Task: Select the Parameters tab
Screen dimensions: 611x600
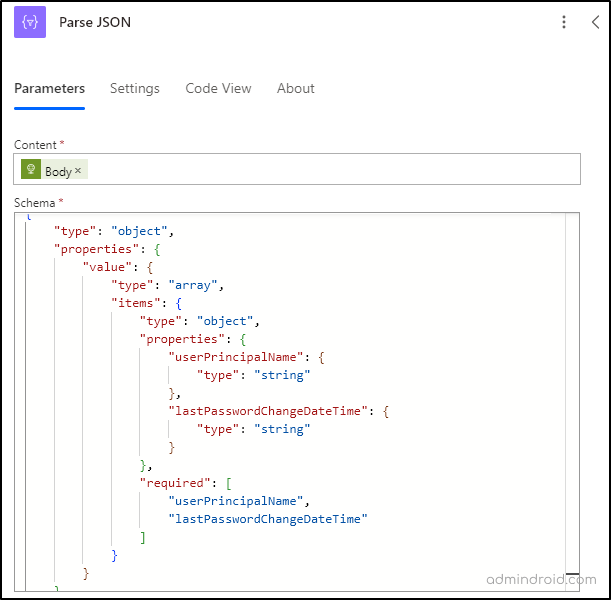Action: (49, 88)
